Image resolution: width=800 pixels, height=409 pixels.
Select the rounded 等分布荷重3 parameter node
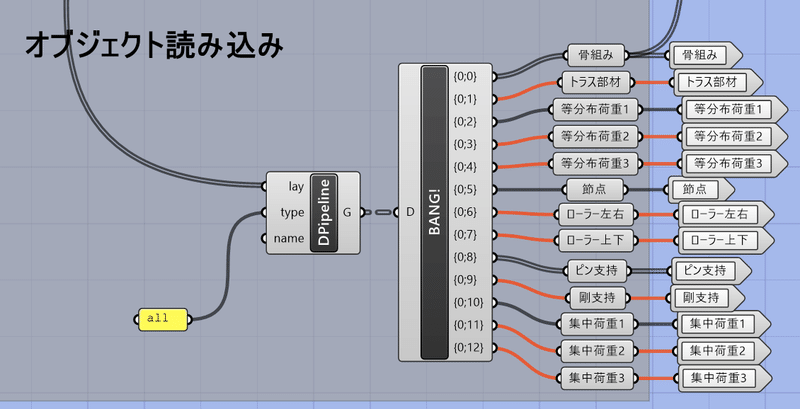click(x=595, y=164)
